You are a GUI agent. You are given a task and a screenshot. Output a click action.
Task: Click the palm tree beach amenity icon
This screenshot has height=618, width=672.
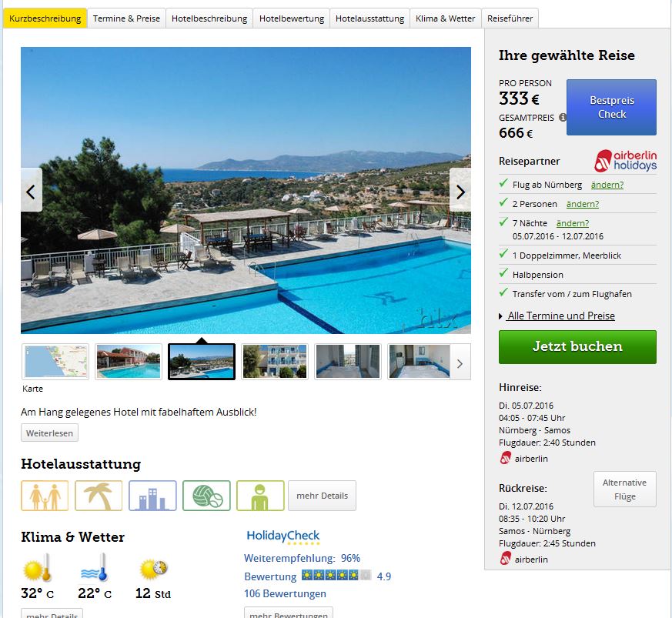[99, 496]
